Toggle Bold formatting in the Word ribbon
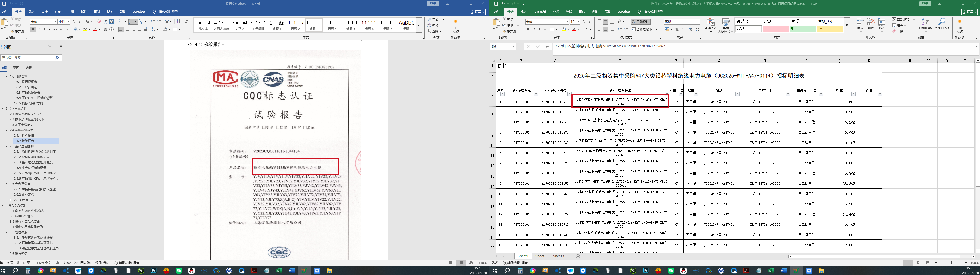 pyautogui.click(x=33, y=30)
